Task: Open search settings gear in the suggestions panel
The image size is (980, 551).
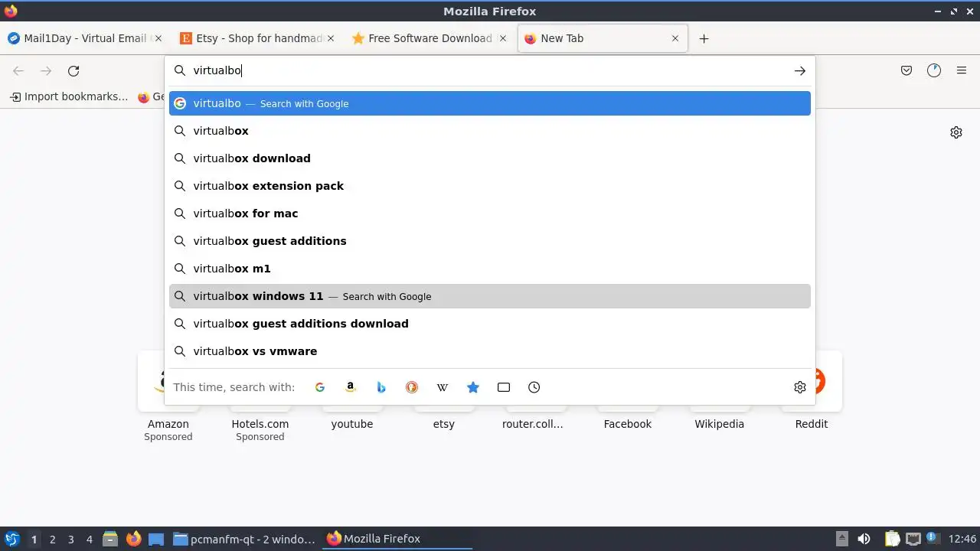Action: pyautogui.click(x=800, y=387)
